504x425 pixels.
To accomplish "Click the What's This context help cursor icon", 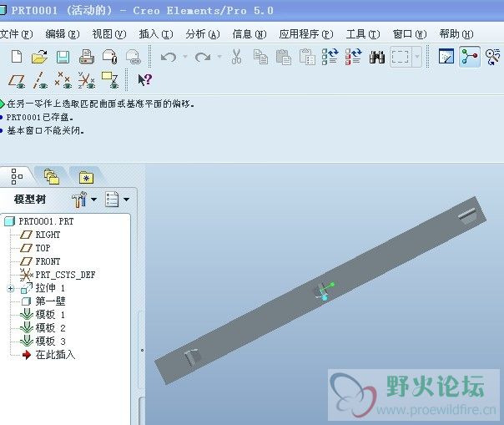I will click(x=144, y=80).
